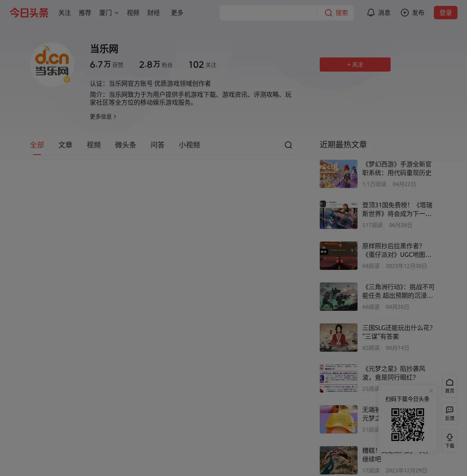Open 反馈 feedback icon
This screenshot has height=476, width=467.
[450, 413]
